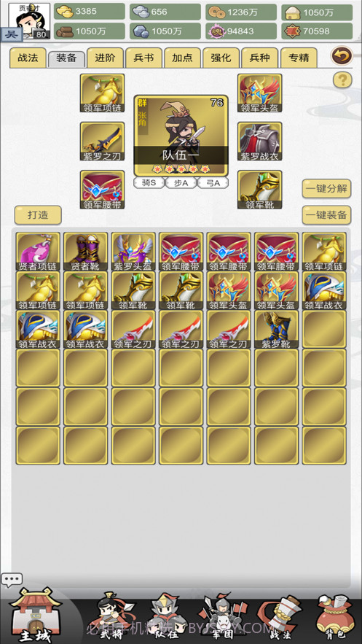This screenshot has height=644, width=362.
Task: Click the 一键装备 button
Action: coord(326,215)
